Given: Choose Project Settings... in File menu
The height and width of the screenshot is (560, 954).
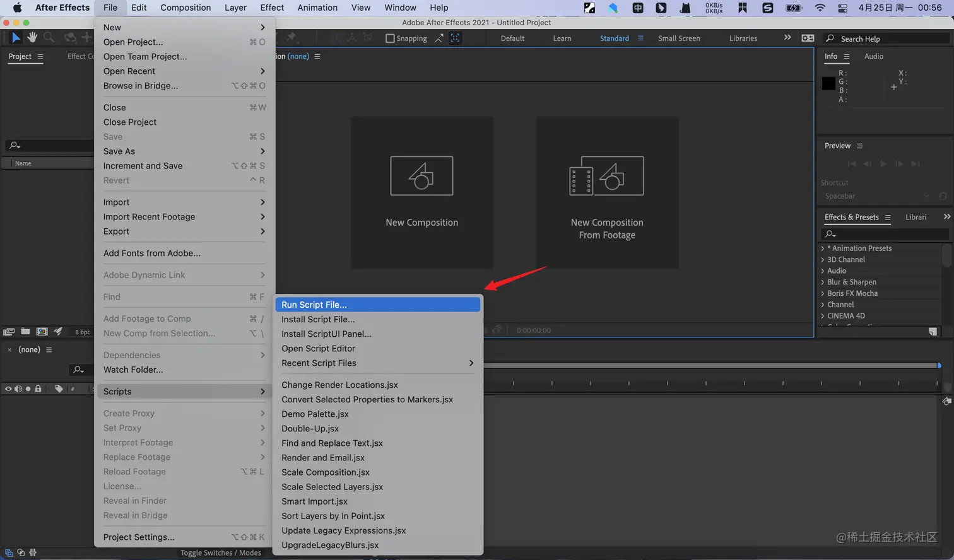Looking at the screenshot, I should coord(184,537).
